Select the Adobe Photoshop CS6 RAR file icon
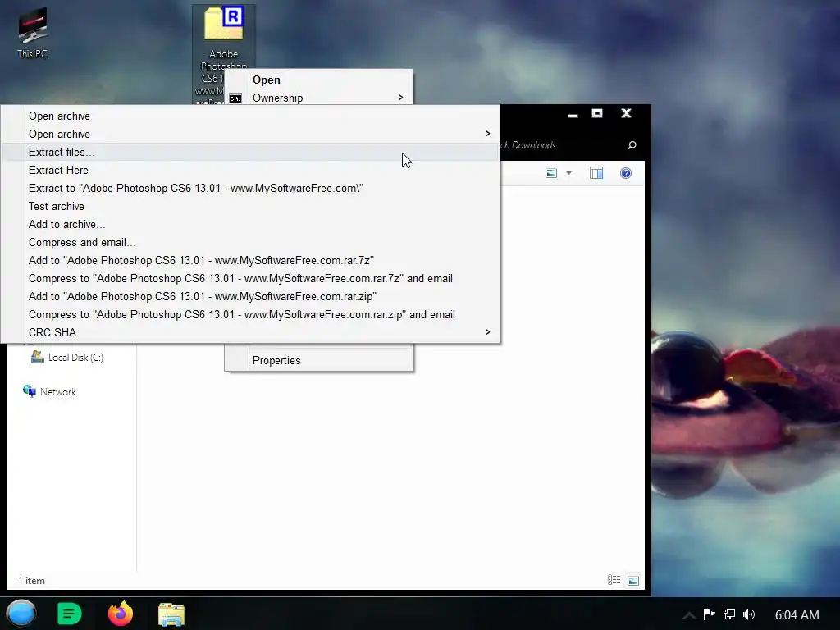The width and height of the screenshot is (840, 630). point(223,24)
